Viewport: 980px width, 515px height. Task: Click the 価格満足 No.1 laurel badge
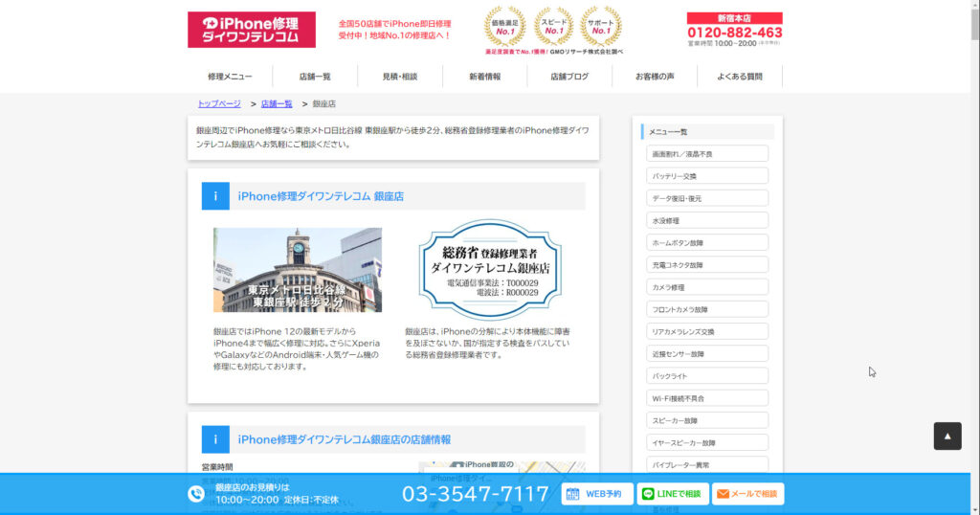click(x=505, y=26)
